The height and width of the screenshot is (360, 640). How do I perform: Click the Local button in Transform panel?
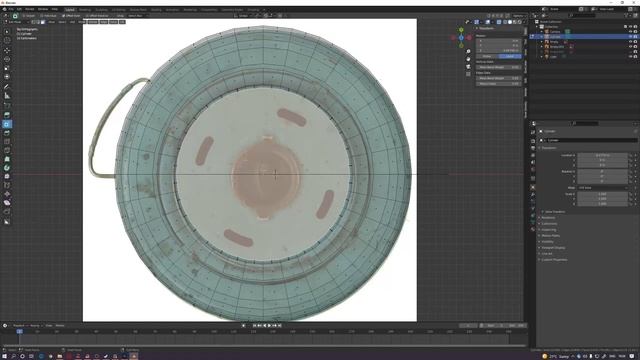coord(510,56)
